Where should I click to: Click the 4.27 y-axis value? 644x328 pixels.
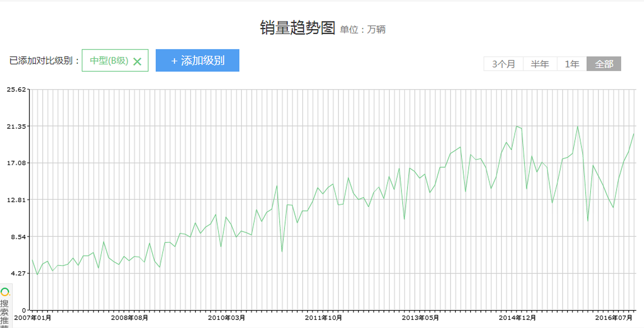(x=18, y=273)
